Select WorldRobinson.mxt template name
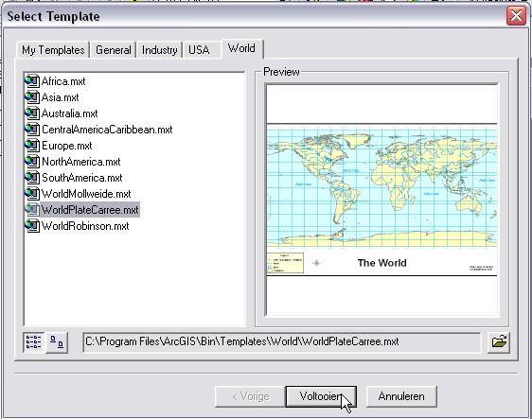Viewport: 532px width, 419px height. 85,225
